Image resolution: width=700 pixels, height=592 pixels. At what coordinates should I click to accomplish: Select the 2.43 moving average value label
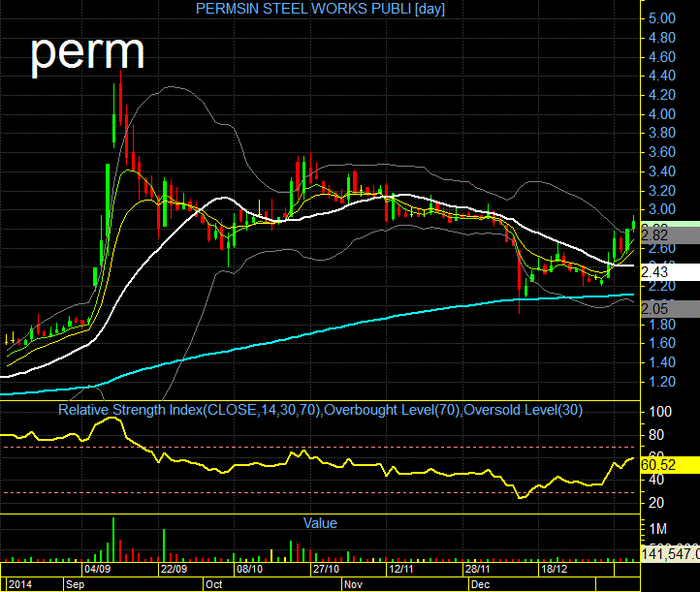(x=670, y=271)
